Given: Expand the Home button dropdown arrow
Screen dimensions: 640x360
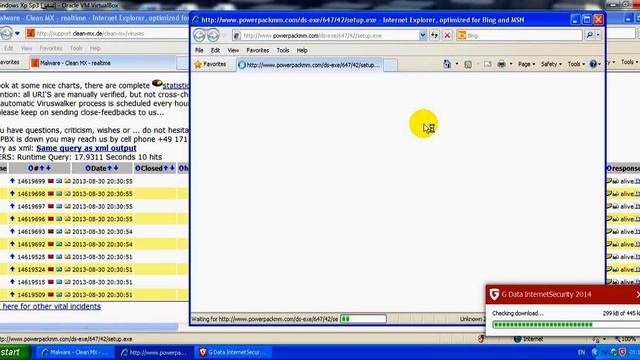Looking at the screenshot, I should point(457,64).
